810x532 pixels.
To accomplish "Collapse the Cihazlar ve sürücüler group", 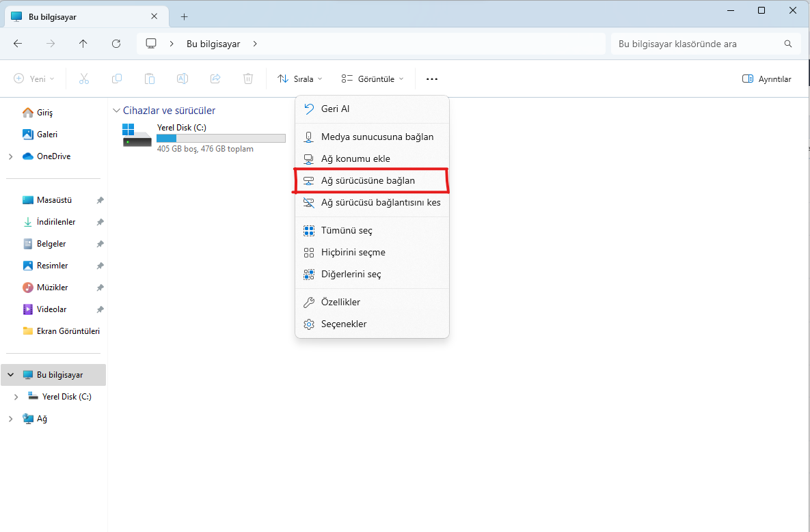I will click(x=116, y=111).
